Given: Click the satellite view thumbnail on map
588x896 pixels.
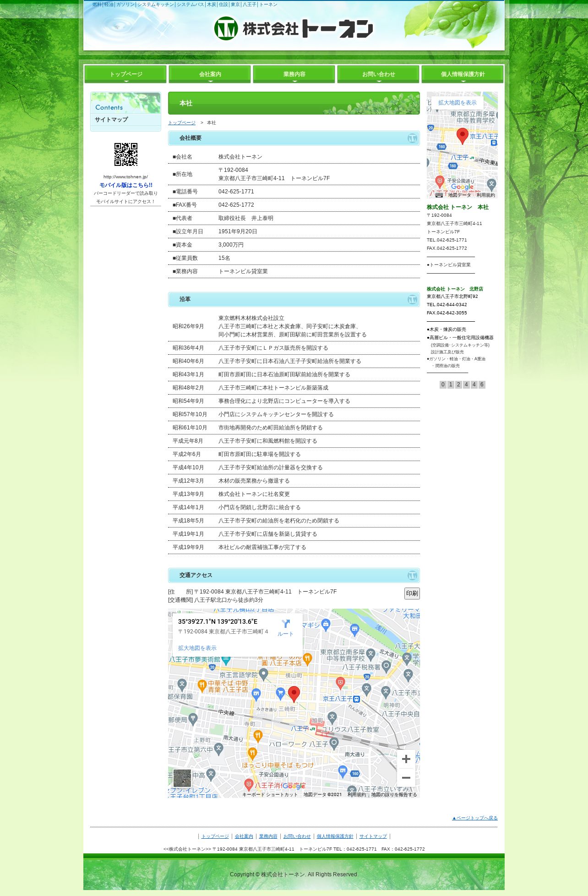Looking at the screenshot, I should click(x=182, y=778).
